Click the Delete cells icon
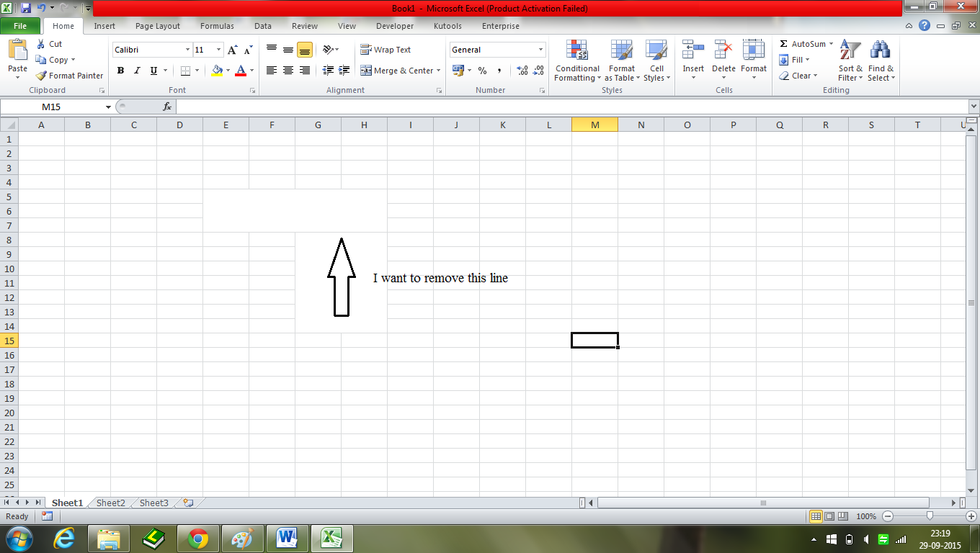This screenshot has height=553, width=980. click(723, 50)
